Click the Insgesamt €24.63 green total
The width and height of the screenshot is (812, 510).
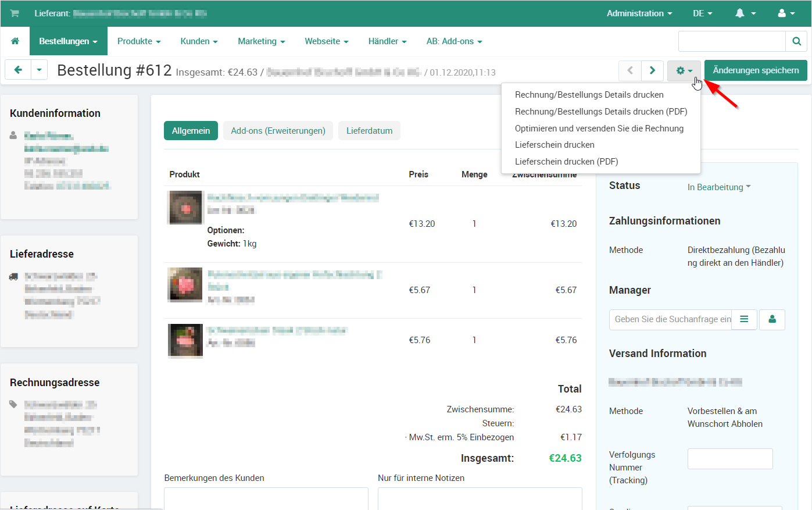pyautogui.click(x=565, y=458)
